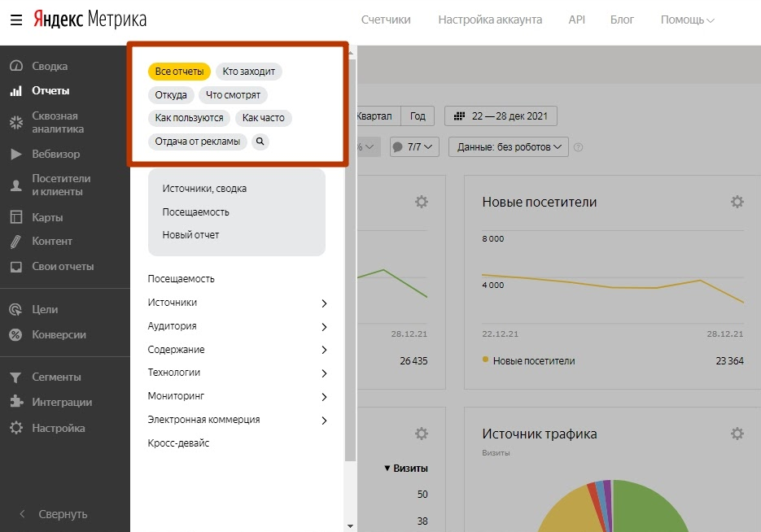Image resolution: width=761 pixels, height=532 pixels.
Task: Click the search magnifier chip in reports panel
Action: (x=260, y=142)
